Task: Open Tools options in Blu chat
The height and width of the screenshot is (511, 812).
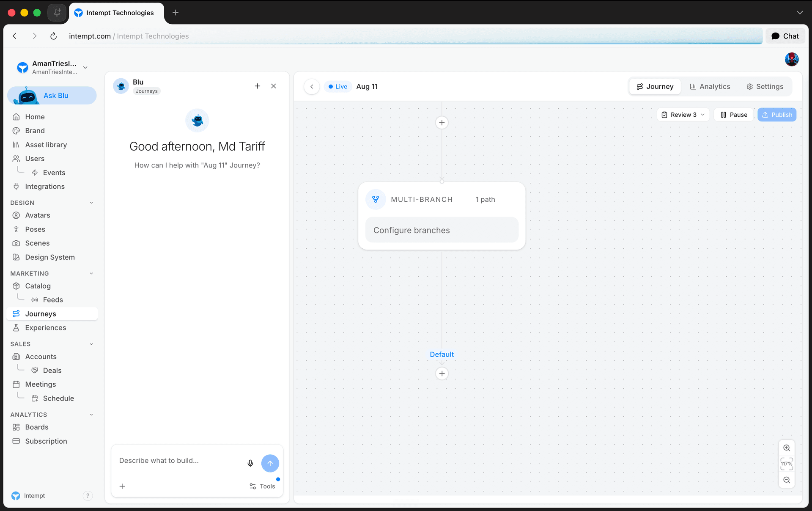Action: (x=262, y=486)
